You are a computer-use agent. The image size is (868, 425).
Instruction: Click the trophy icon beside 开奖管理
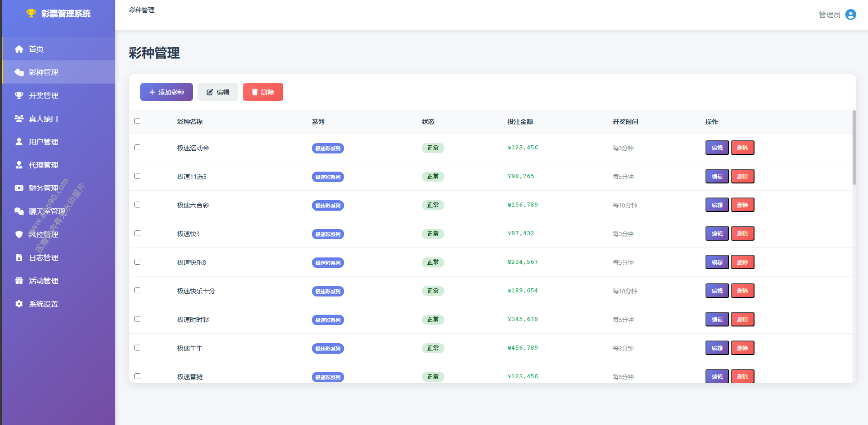point(19,95)
